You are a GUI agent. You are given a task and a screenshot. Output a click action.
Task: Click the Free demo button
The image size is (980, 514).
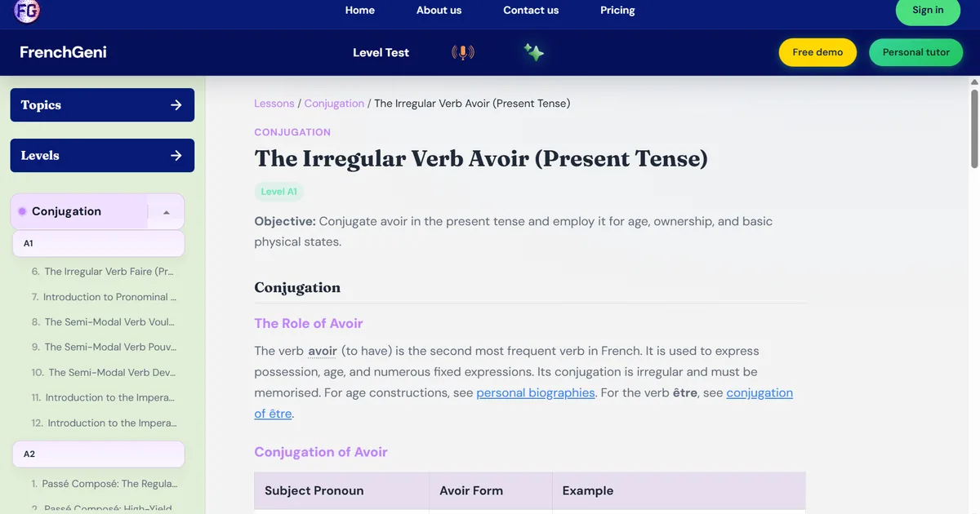point(817,52)
